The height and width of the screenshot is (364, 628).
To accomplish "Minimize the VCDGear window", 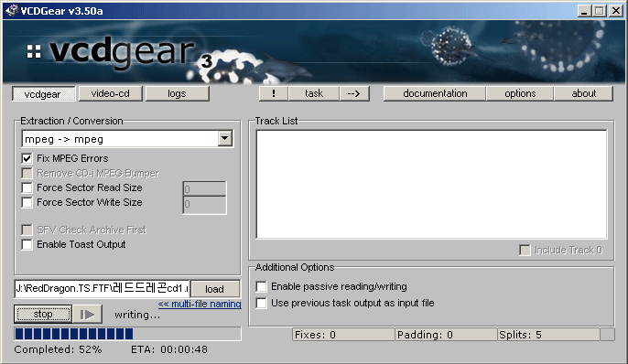I will tap(584, 10).
